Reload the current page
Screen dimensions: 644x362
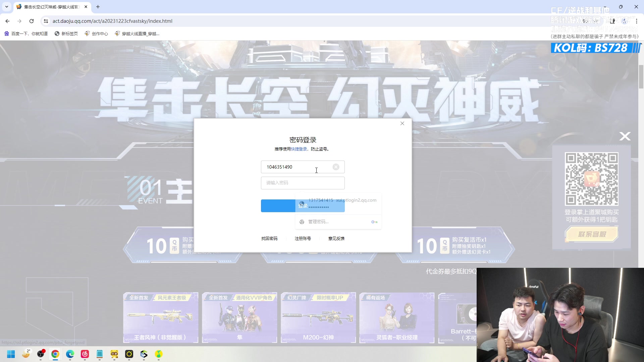point(32,21)
